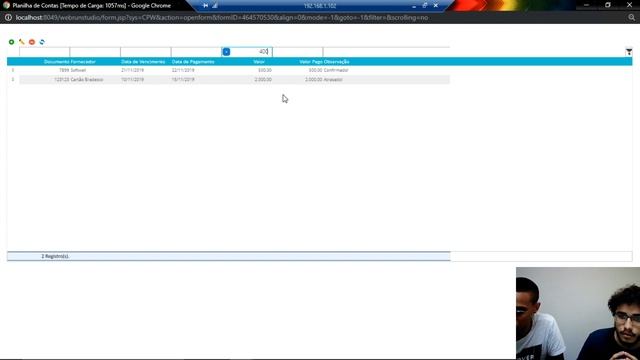Click the 2.000,00 Valor cell

[263, 80]
